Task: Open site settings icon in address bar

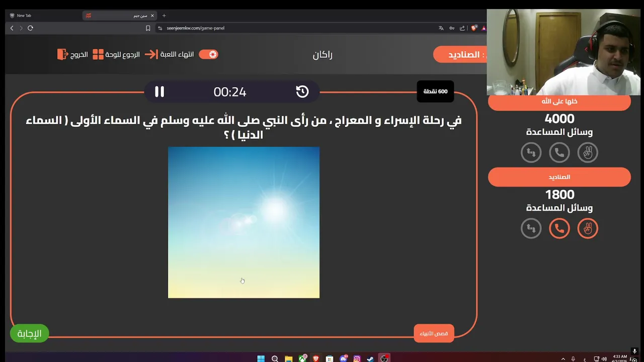Action: (160, 28)
